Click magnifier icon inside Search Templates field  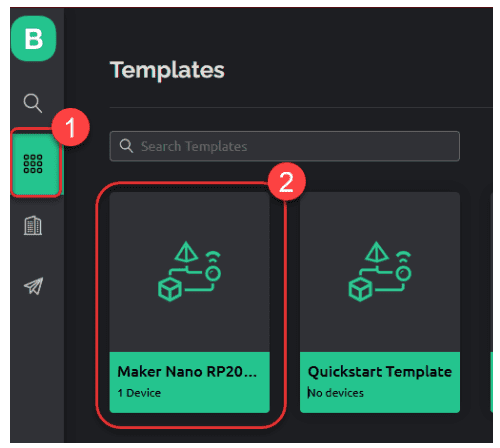[126, 146]
